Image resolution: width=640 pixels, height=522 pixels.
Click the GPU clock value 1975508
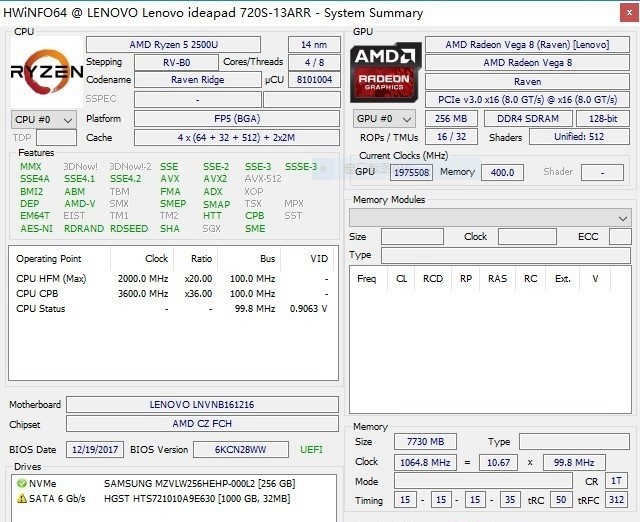pos(411,172)
